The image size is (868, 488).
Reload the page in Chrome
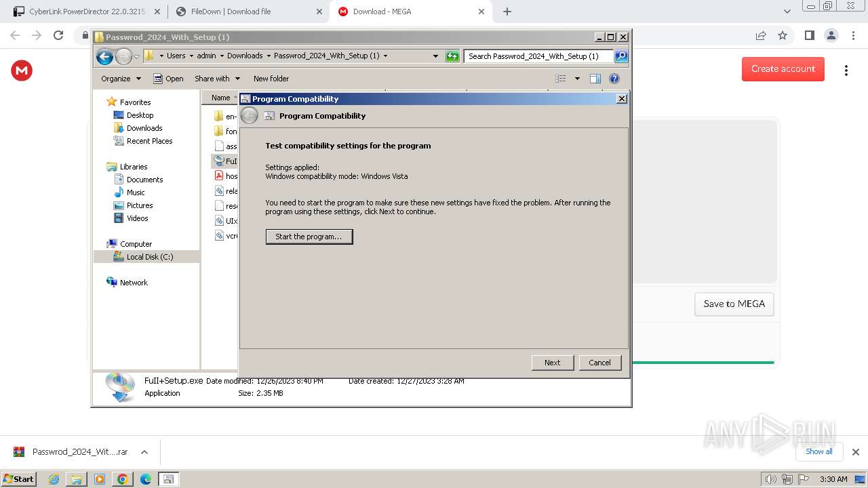tap(58, 35)
